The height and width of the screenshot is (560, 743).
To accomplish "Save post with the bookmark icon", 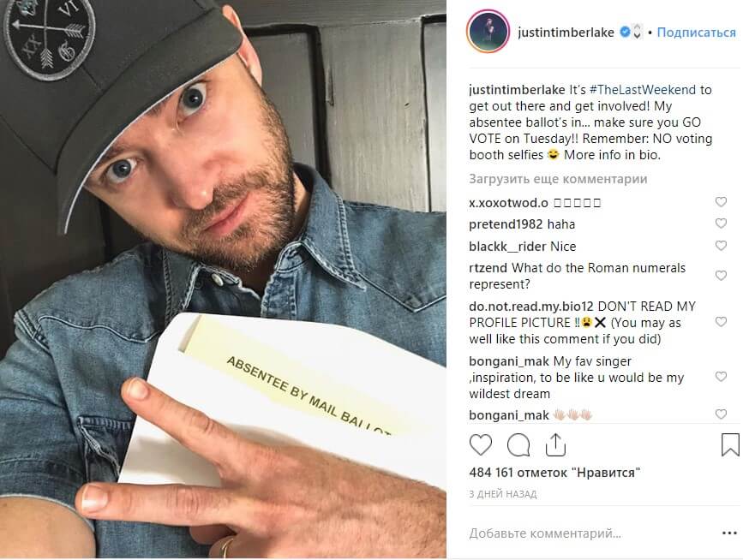I will tap(730, 445).
